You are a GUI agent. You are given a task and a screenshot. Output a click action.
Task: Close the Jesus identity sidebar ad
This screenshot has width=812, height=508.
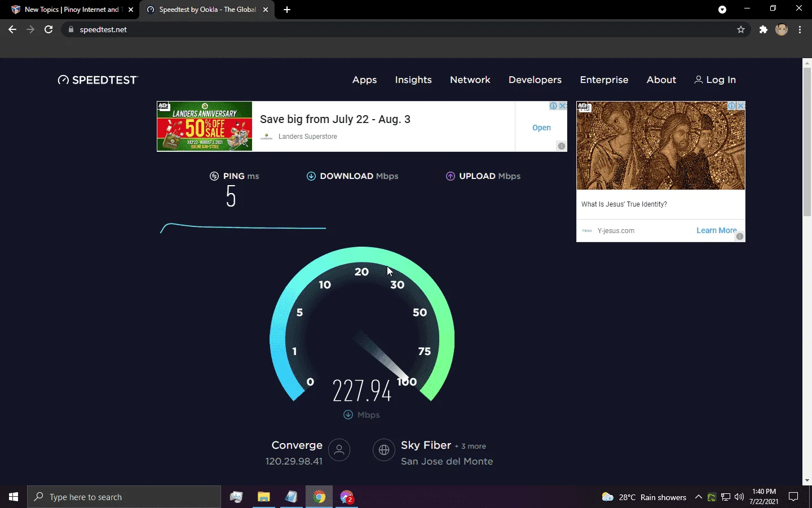[741, 106]
